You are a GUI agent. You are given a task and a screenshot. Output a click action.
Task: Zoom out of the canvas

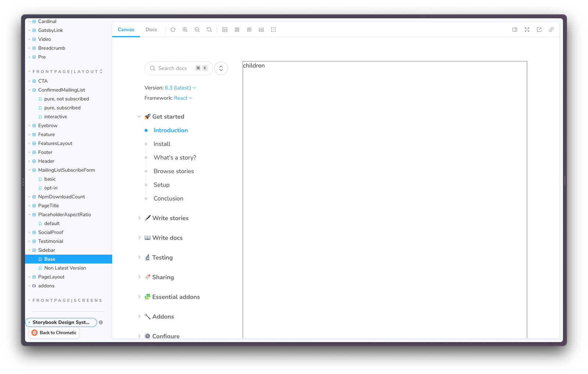click(x=197, y=29)
